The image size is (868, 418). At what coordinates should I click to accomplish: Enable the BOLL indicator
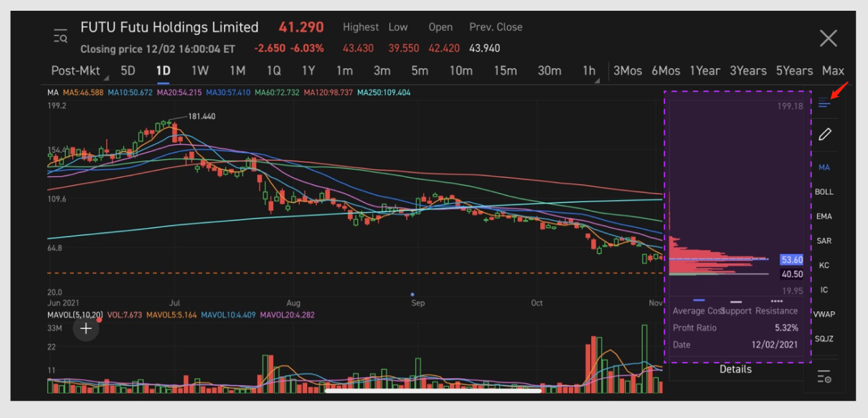(x=824, y=192)
